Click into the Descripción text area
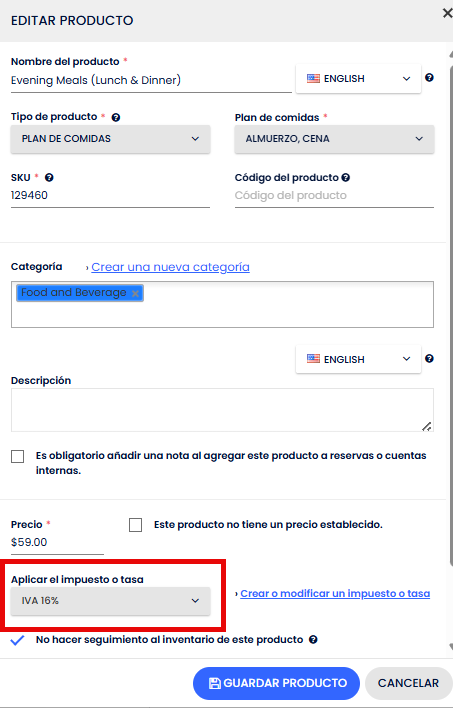Screen dimensions: 453x708 (222, 410)
